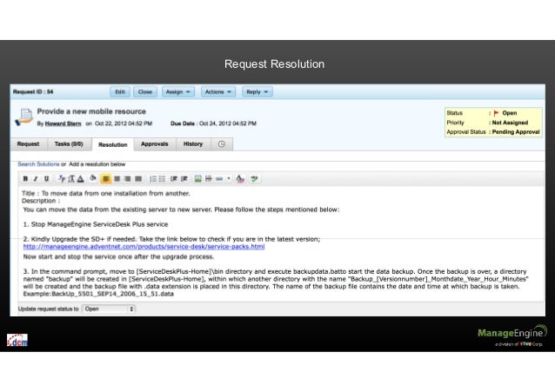Viewport: 555px width, 392px height.
Task: Open the background fill color bucket
Action: pyautogui.click(x=93, y=178)
